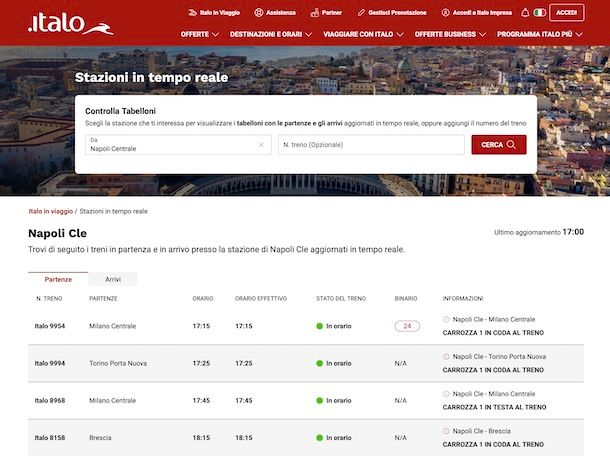Viewport: 610px width, 456px height.
Task: Open the Assistenza link
Action: tap(281, 13)
